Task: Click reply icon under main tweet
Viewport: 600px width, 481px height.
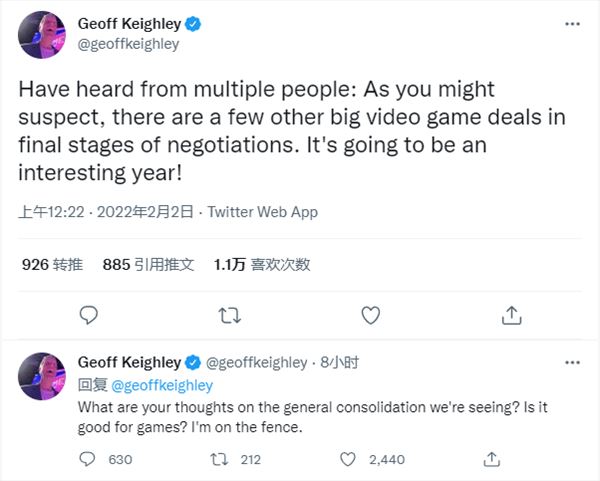Action: coord(89,315)
